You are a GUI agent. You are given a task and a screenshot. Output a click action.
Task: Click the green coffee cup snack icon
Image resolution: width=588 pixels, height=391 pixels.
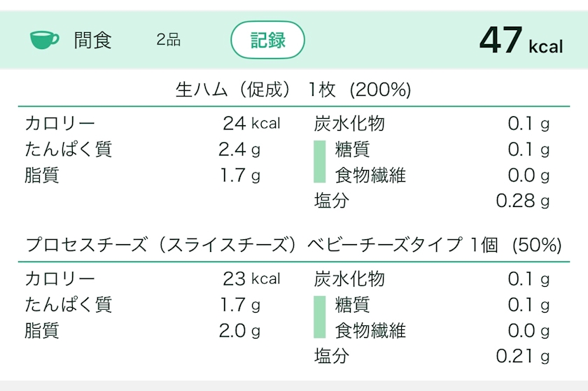[45, 40]
